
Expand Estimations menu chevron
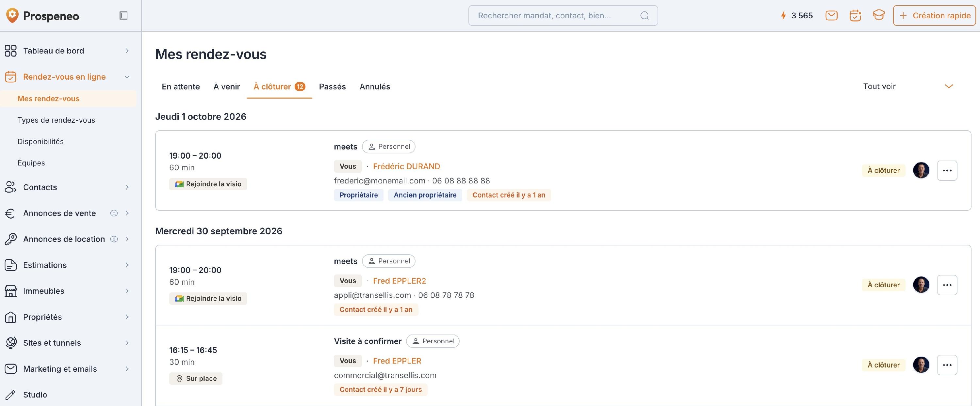click(127, 265)
